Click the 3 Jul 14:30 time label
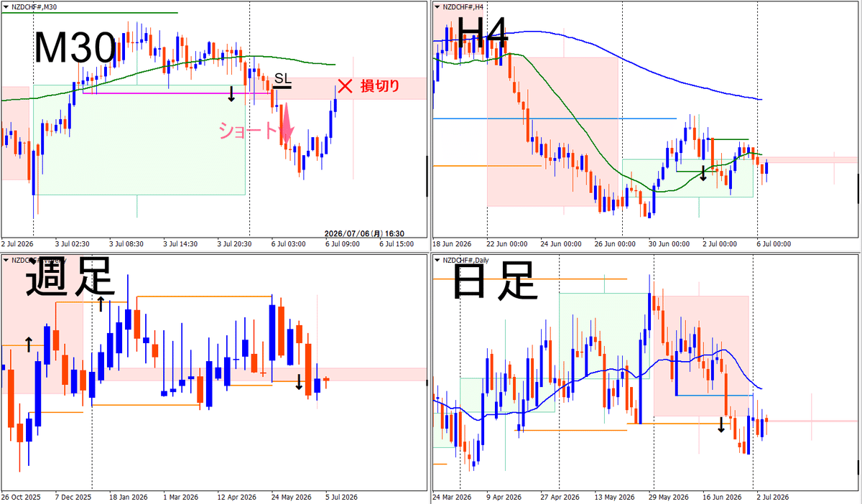Image resolution: width=862 pixels, height=504 pixels. [x=180, y=244]
